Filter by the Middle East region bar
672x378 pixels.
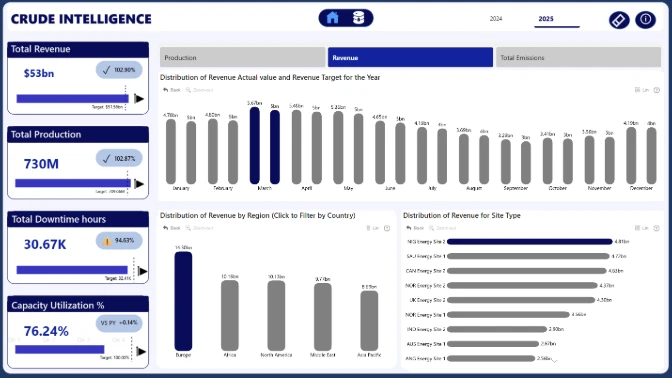coord(323,317)
